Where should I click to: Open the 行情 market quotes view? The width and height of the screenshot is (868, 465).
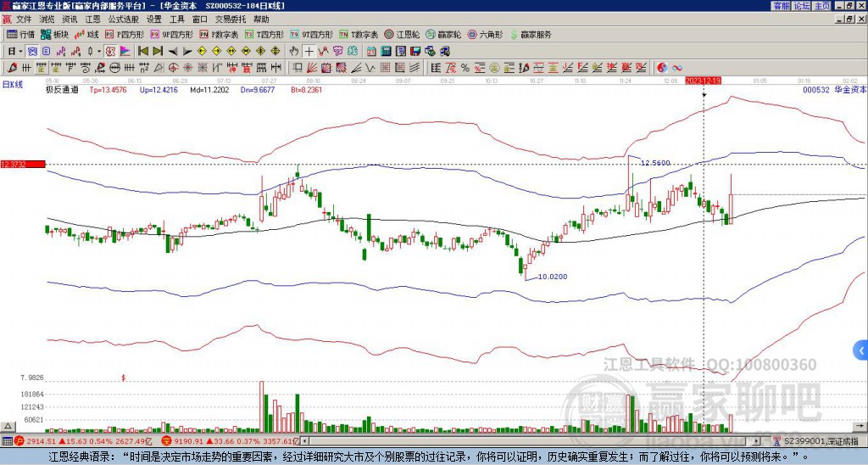tap(20, 34)
